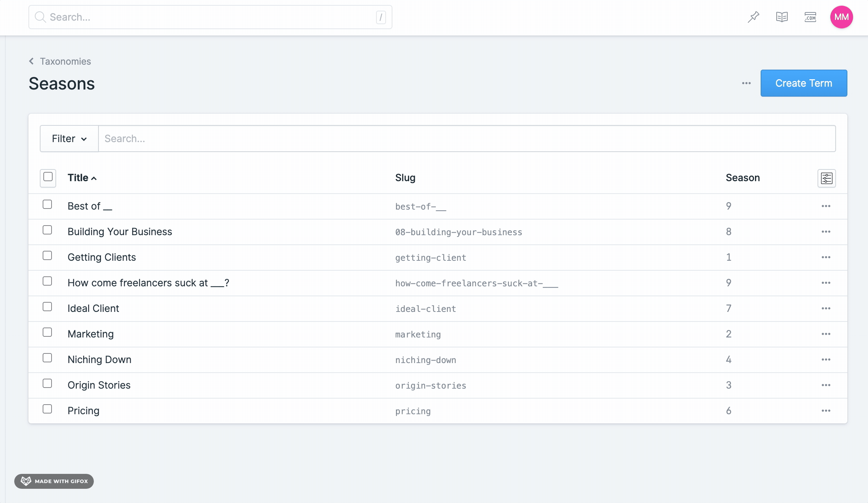Sort by the Slug column header
The width and height of the screenshot is (868, 503).
[405, 178]
